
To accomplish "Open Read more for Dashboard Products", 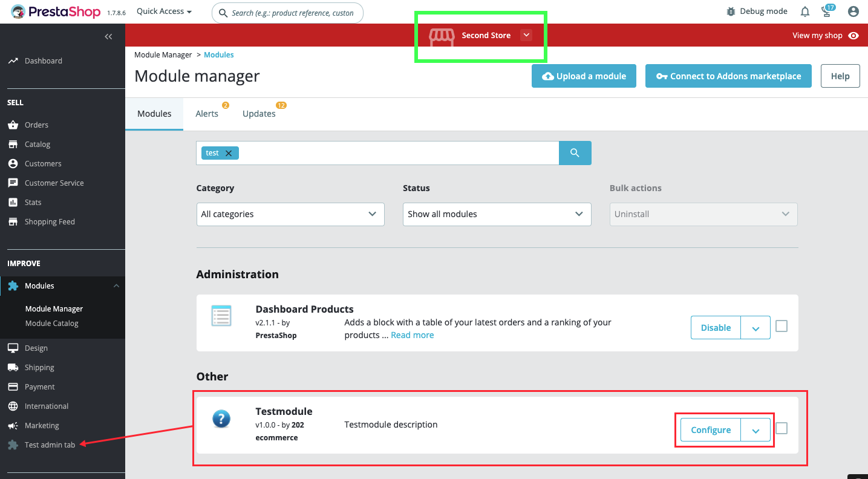I will pyautogui.click(x=412, y=334).
